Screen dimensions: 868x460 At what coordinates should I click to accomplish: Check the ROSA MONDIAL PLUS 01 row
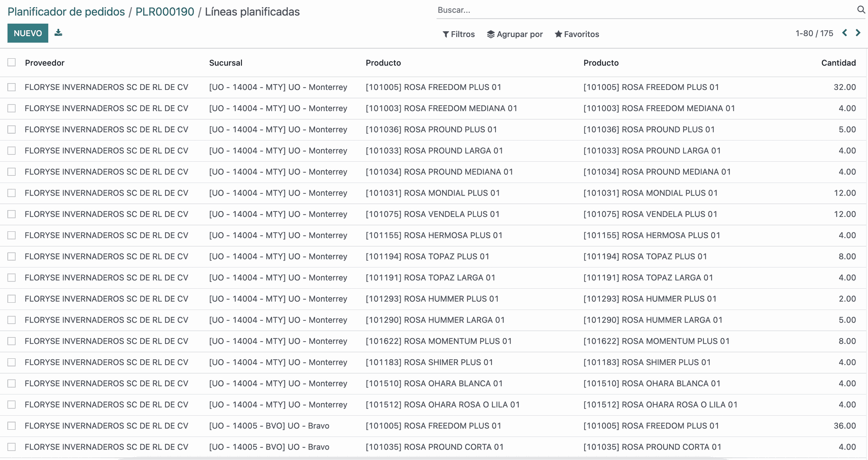coord(12,193)
